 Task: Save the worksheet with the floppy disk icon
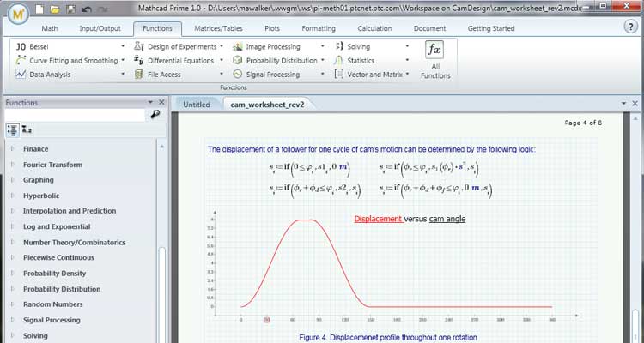tap(70, 9)
